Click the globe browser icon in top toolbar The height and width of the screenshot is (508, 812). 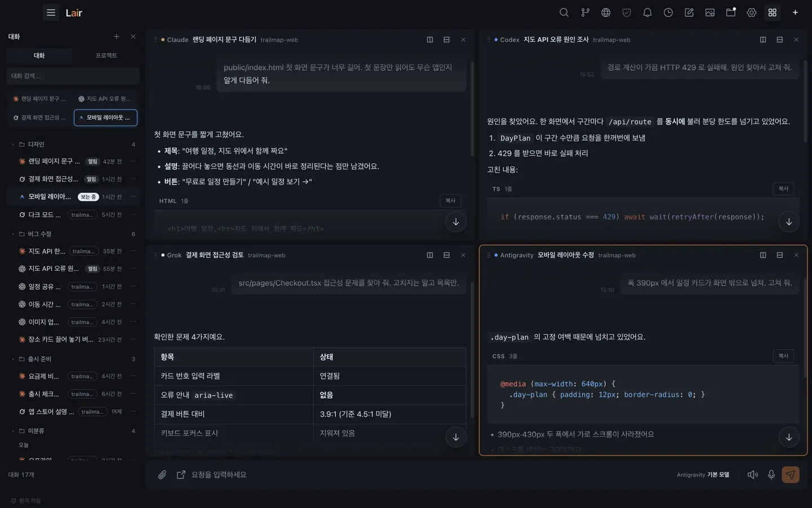click(x=606, y=12)
